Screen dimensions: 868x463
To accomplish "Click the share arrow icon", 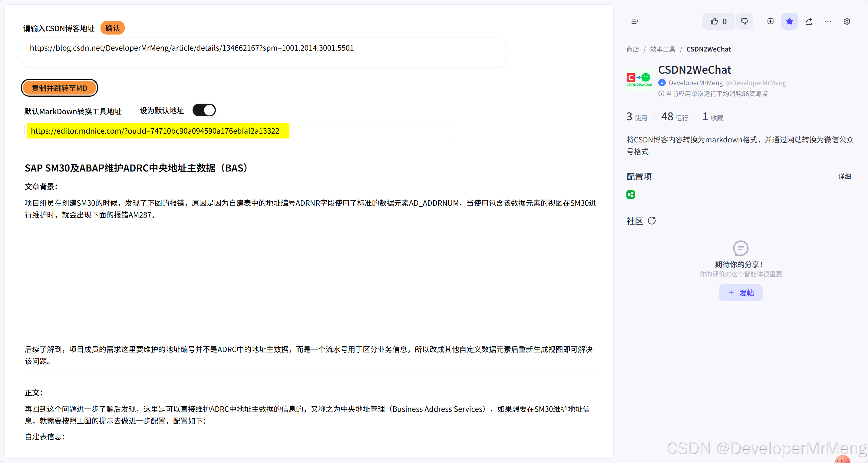I will tap(809, 21).
